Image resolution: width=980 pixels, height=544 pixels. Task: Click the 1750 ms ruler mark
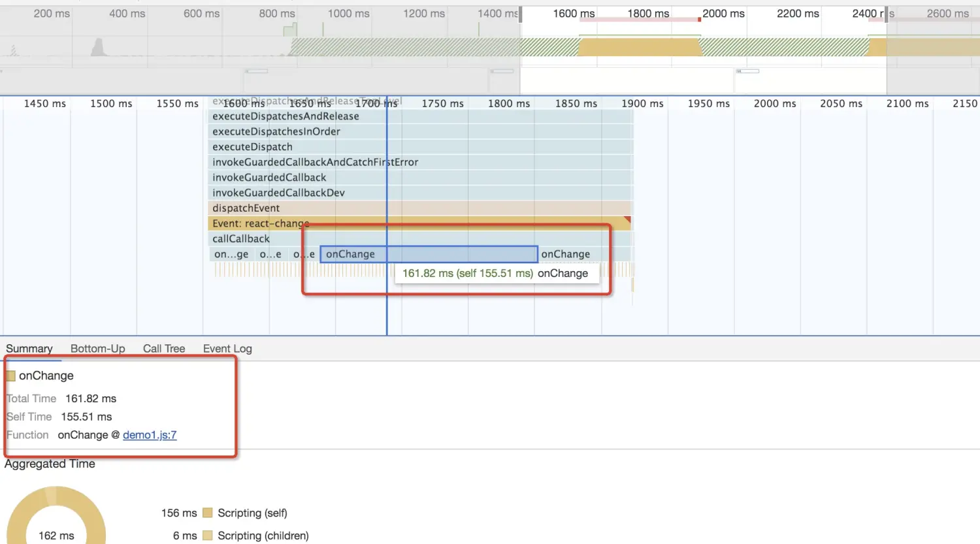(x=442, y=103)
